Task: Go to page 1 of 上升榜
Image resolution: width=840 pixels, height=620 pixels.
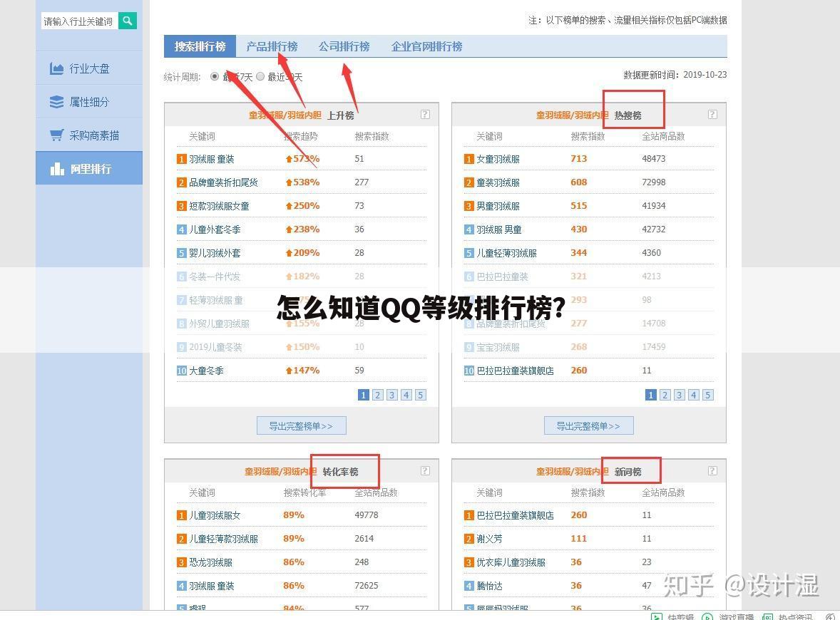Action: [x=363, y=395]
